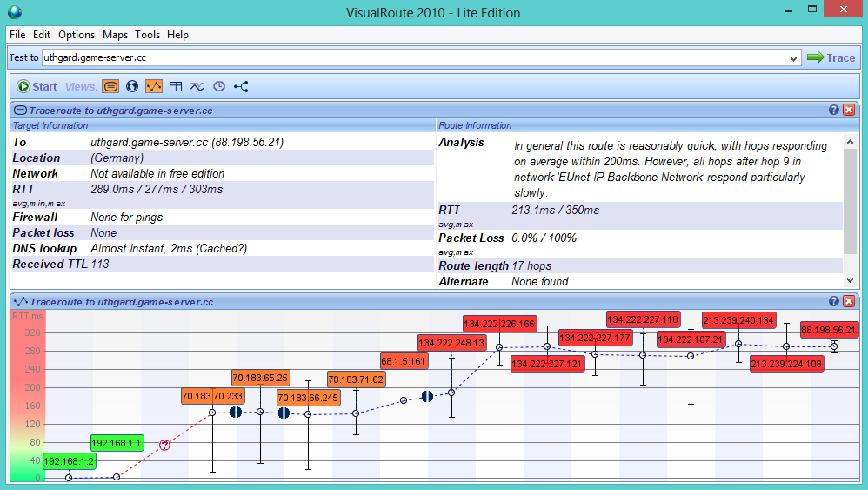Select the 134.222.248.13 hop label

(x=451, y=343)
